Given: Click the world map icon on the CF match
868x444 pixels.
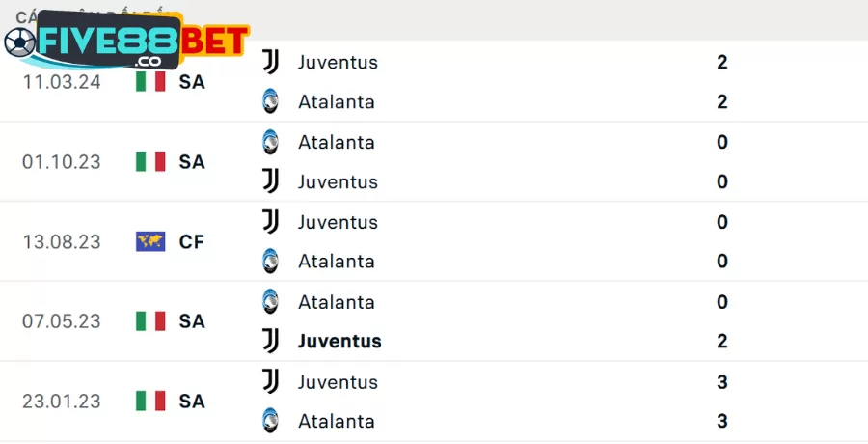Looking at the screenshot, I should tap(150, 241).
